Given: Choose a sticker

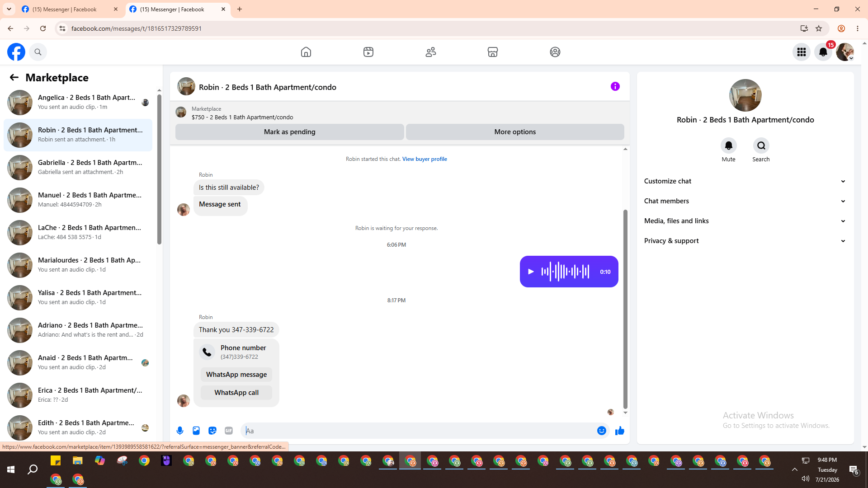Looking at the screenshot, I should (x=212, y=431).
